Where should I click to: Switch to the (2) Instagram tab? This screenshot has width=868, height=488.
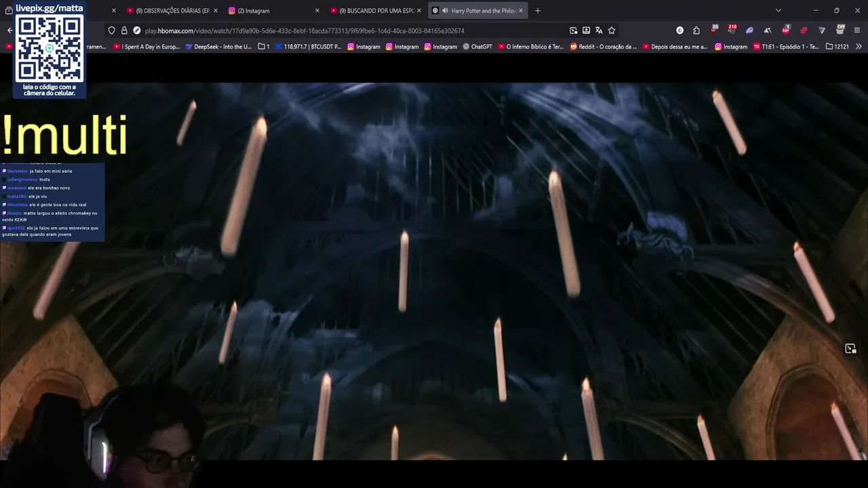[273, 11]
